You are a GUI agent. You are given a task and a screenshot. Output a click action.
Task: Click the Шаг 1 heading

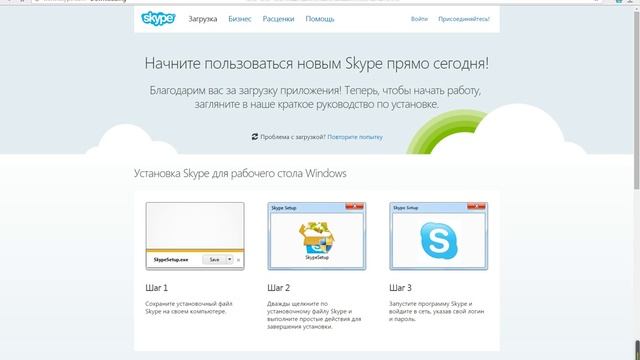click(156, 288)
